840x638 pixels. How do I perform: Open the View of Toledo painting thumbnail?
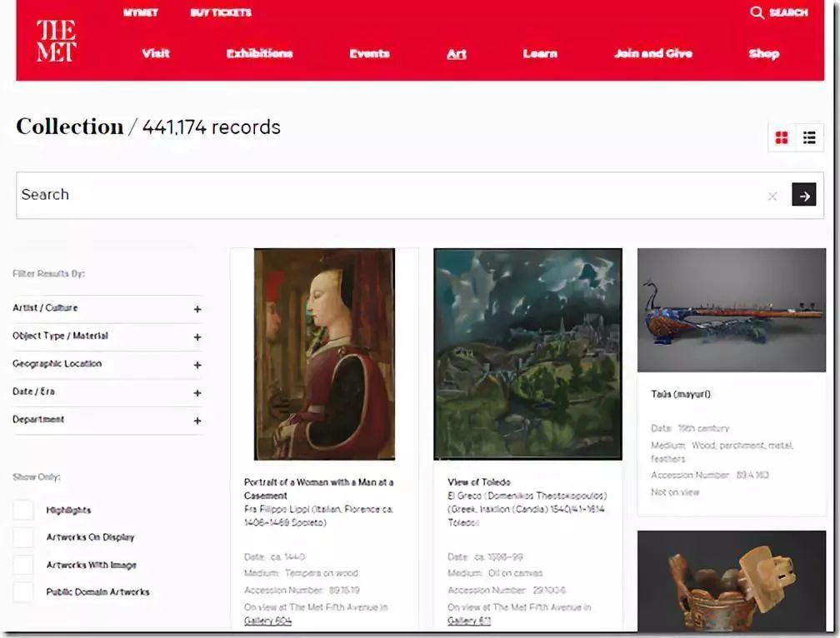click(527, 354)
